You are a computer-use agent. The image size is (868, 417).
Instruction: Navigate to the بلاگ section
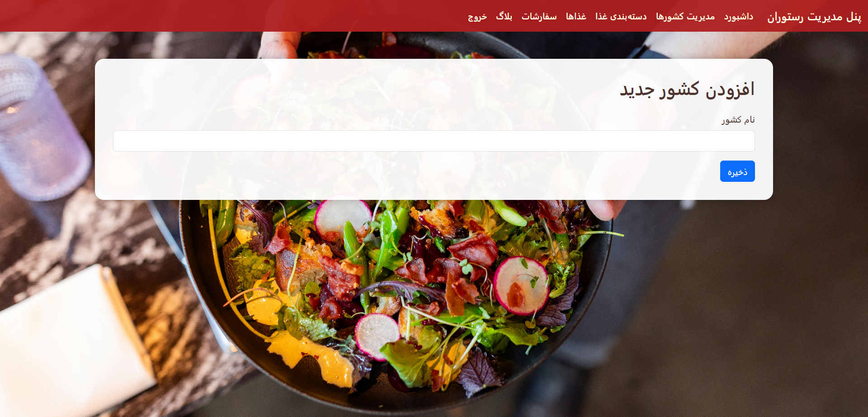(504, 16)
